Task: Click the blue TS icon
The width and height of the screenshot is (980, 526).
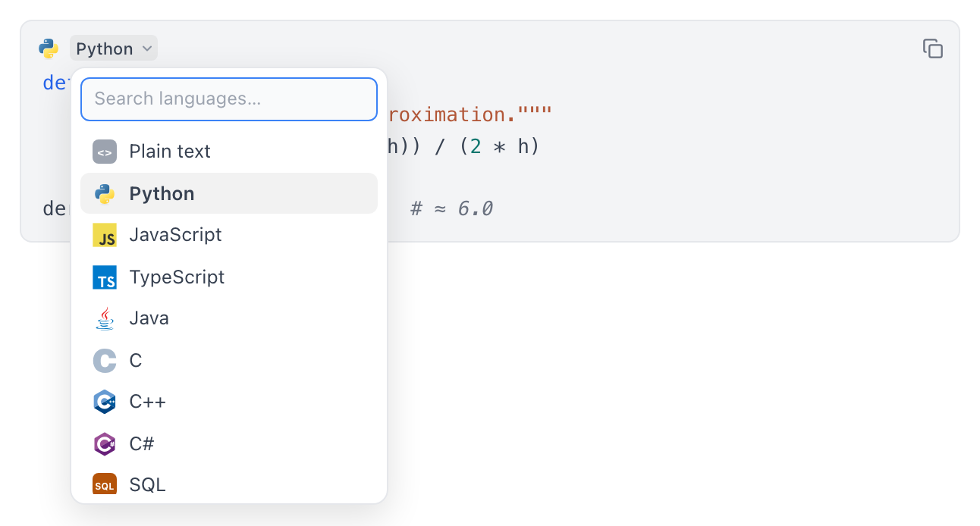Action: click(105, 277)
